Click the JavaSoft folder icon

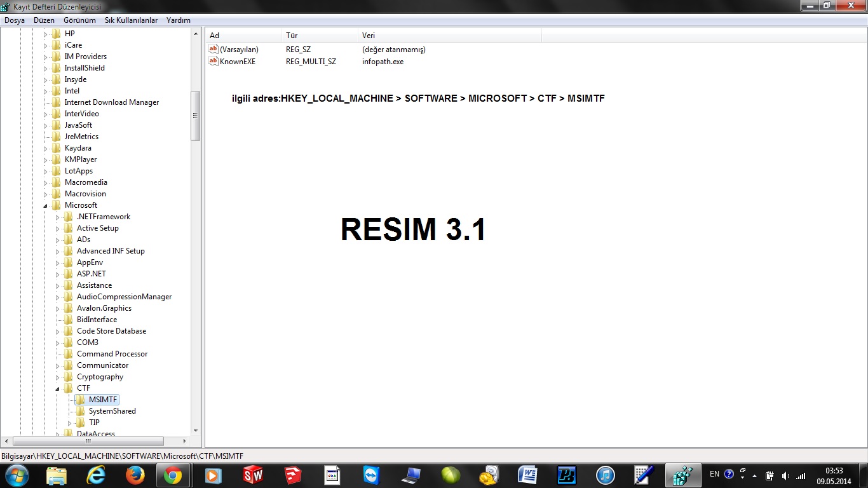coord(57,125)
